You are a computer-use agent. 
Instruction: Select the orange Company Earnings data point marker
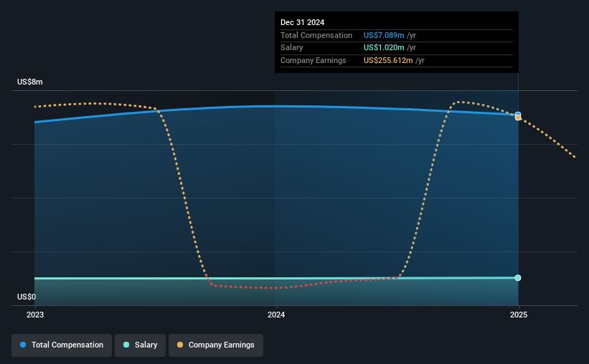tap(518, 118)
